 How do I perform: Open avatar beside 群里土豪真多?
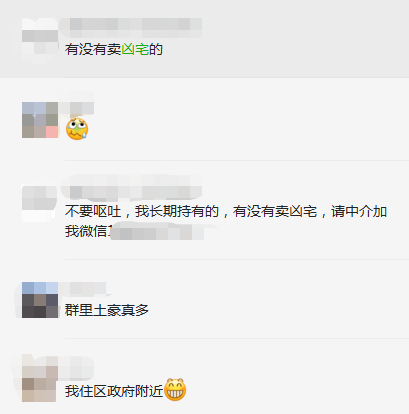(x=40, y=300)
